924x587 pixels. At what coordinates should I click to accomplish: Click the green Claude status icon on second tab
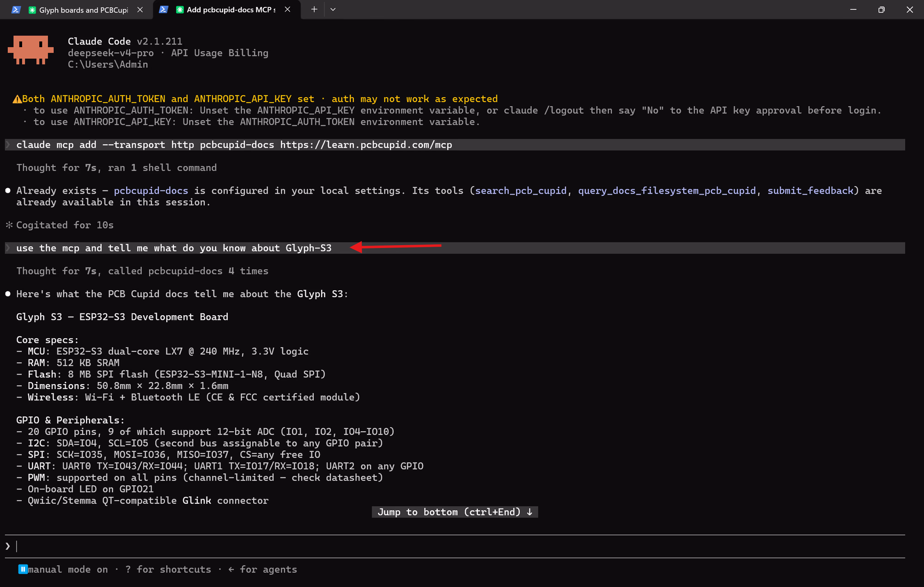pos(180,10)
